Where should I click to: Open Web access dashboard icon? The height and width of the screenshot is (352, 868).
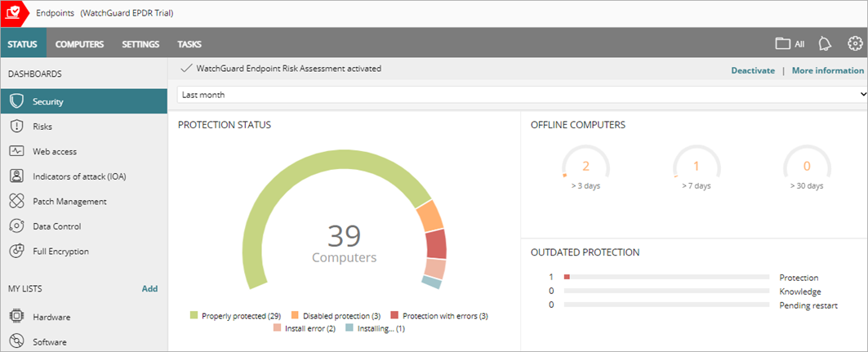tap(16, 152)
